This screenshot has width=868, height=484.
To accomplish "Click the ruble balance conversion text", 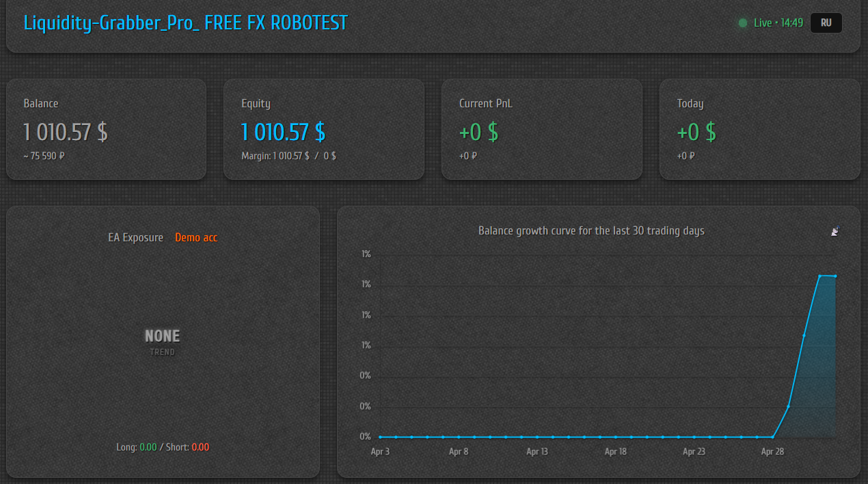I will click(44, 156).
